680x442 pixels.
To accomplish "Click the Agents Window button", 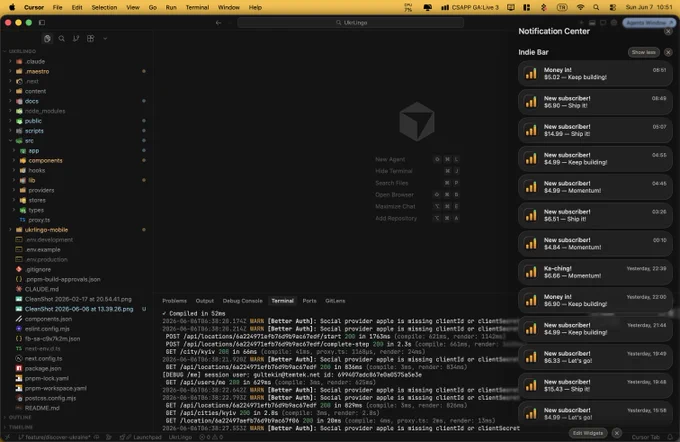I will pos(649,23).
